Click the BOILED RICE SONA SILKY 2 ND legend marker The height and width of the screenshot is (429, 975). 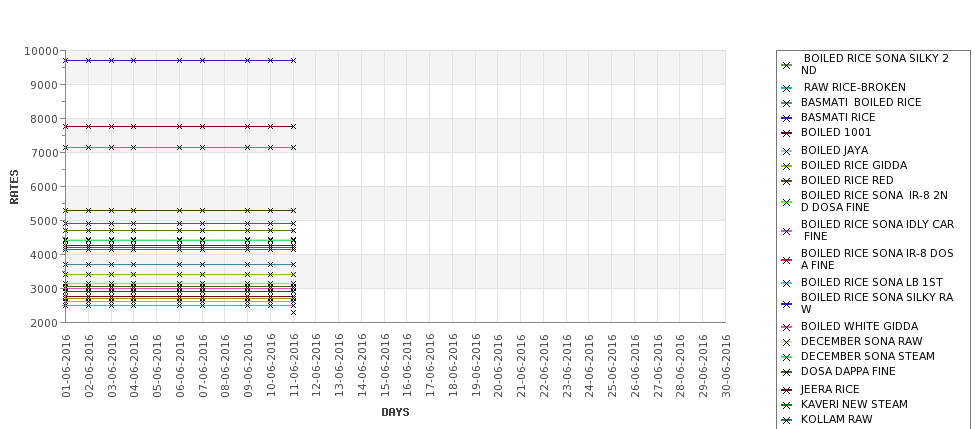tap(787, 65)
